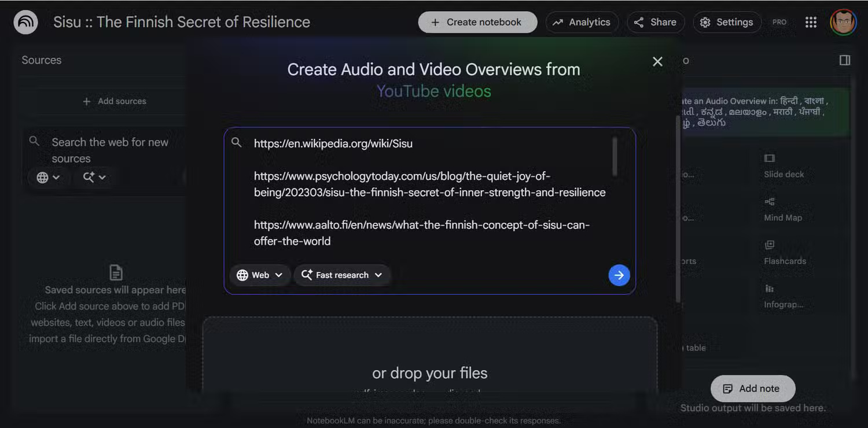The image size is (868, 428).
Task: Select the Infographic studio option
Action: pos(784,296)
